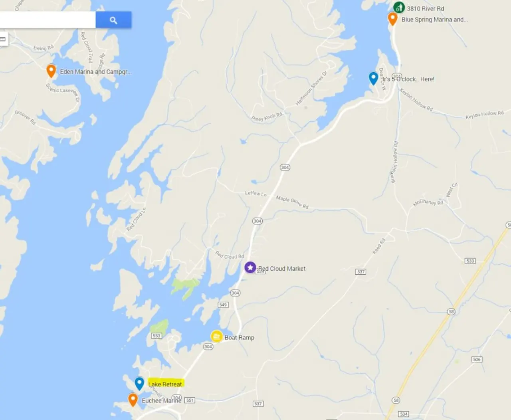Select the orange Eden Marina map pin
The image size is (511, 420).
click(51, 71)
